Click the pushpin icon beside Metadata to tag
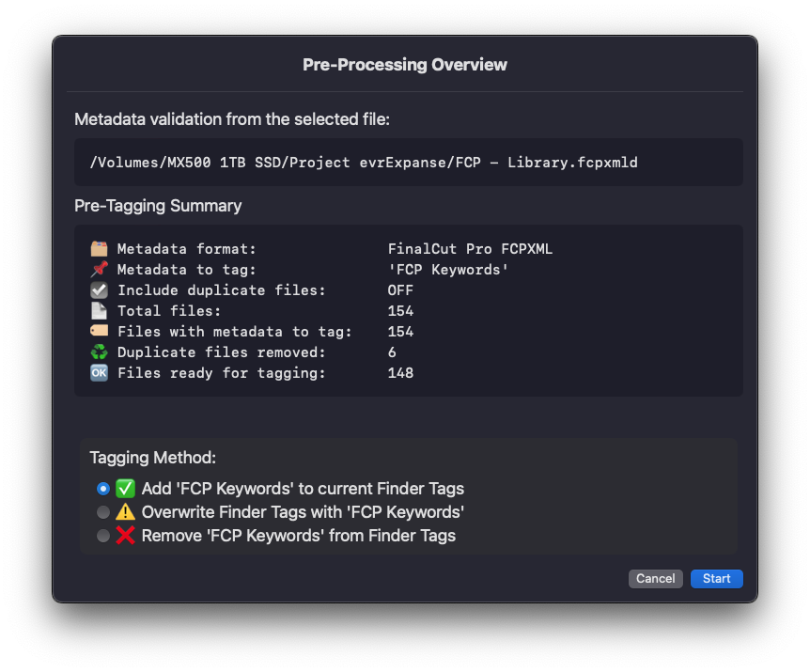This screenshot has height=672, width=810. pyautogui.click(x=99, y=270)
